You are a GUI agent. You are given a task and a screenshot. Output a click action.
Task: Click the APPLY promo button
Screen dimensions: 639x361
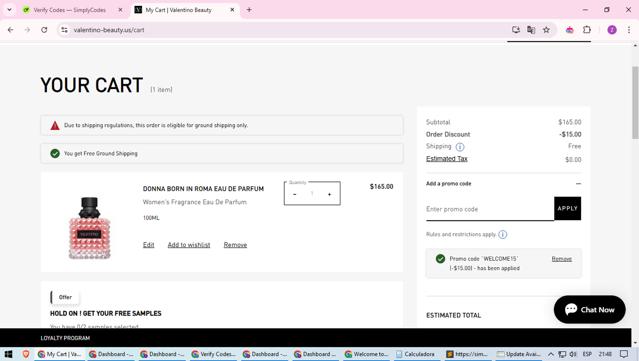coord(567,208)
